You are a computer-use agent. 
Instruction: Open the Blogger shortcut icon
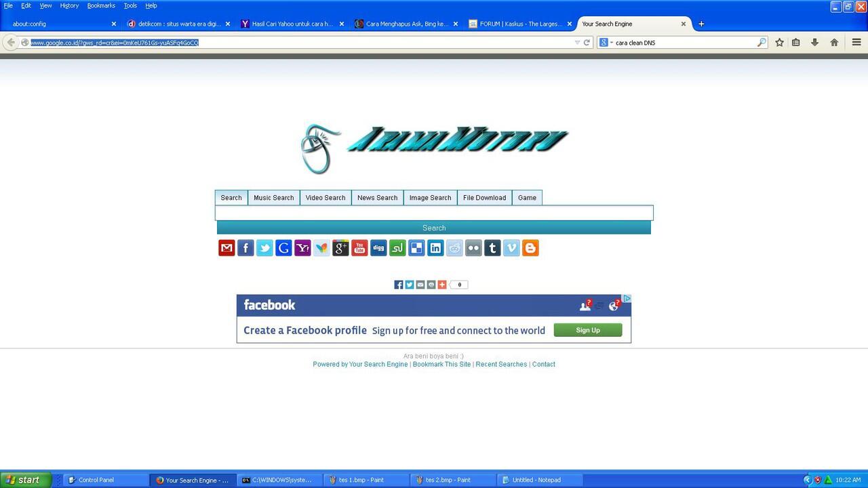point(530,248)
